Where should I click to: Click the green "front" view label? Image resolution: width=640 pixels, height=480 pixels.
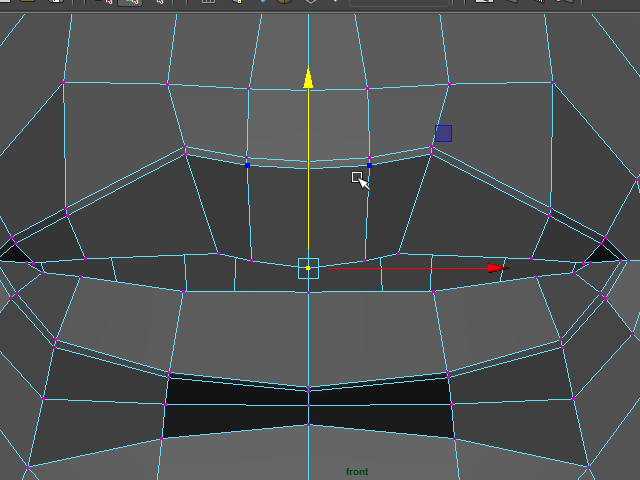(357, 472)
